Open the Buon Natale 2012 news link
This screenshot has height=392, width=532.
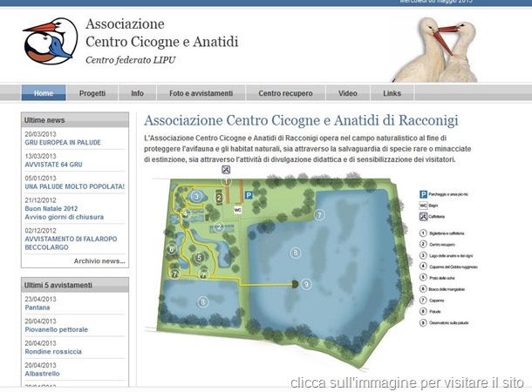click(x=51, y=209)
